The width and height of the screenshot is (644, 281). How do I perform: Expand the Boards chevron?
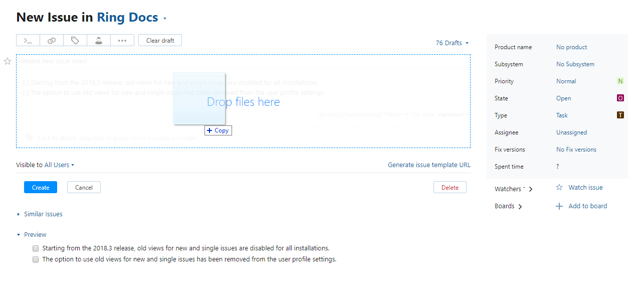pos(520,207)
